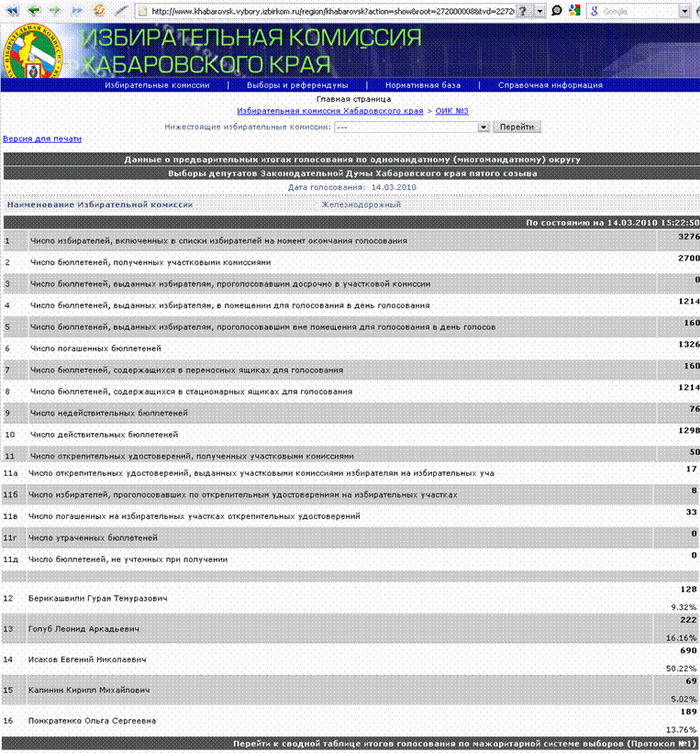Screen dimensions: 700x753
Task: Expand the address bar history dropdown
Action: pos(541,10)
